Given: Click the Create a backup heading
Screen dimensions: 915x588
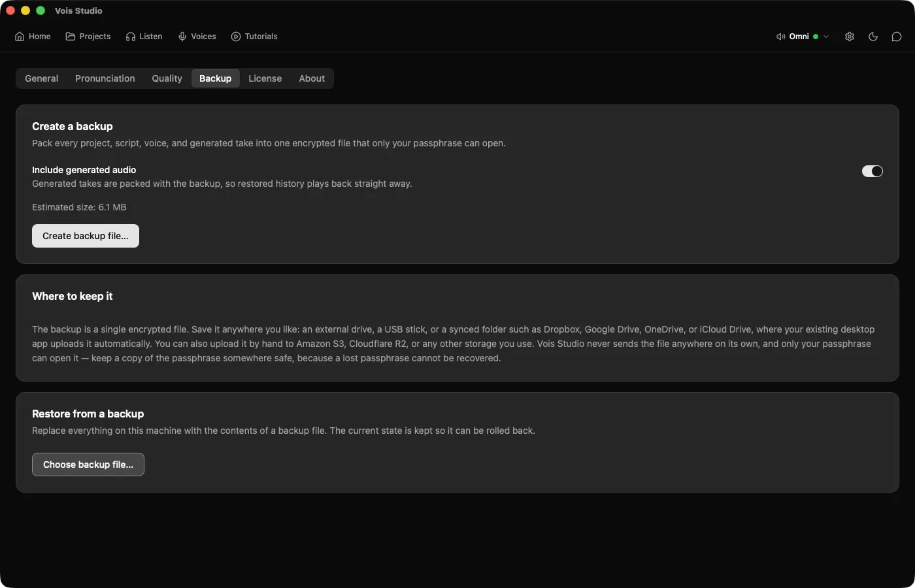Looking at the screenshot, I should [x=73, y=126].
